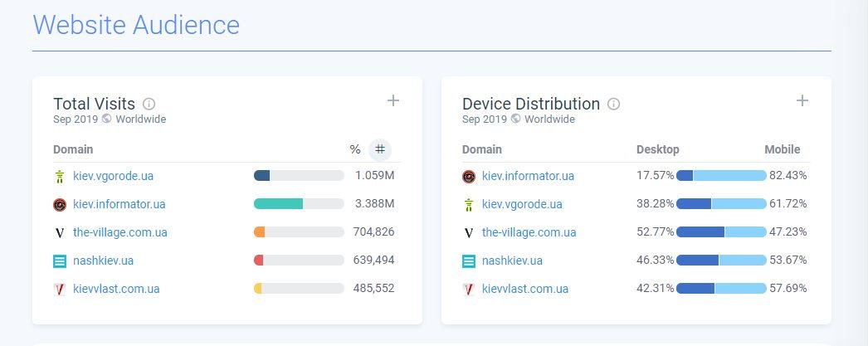868x346 pixels.
Task: Expand Device Distribution card with plus icon
Action: (x=802, y=100)
